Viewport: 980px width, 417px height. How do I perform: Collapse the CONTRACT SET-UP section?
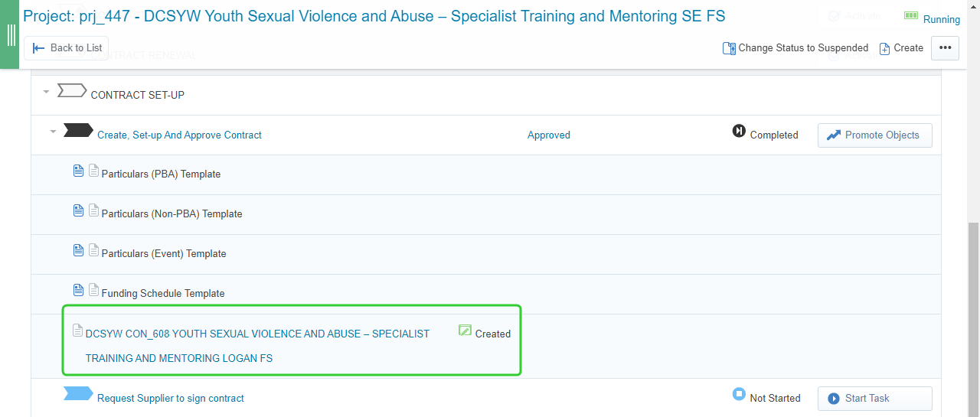[x=46, y=92]
